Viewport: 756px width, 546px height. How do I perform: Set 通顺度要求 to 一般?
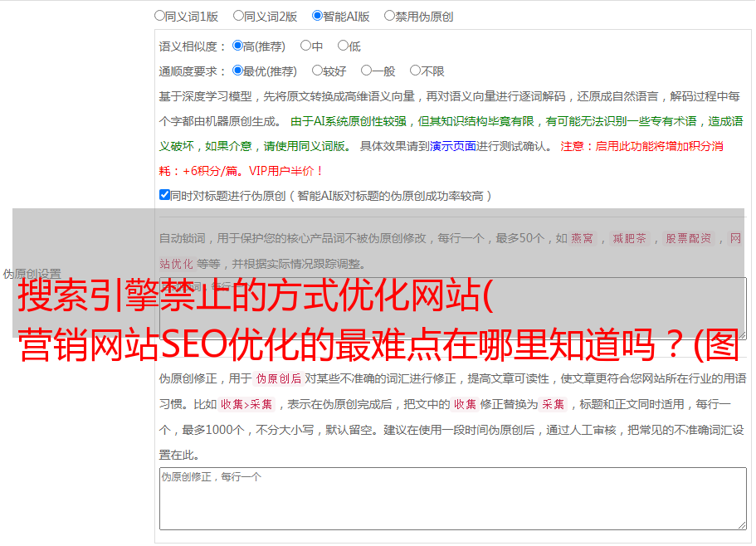pos(367,71)
